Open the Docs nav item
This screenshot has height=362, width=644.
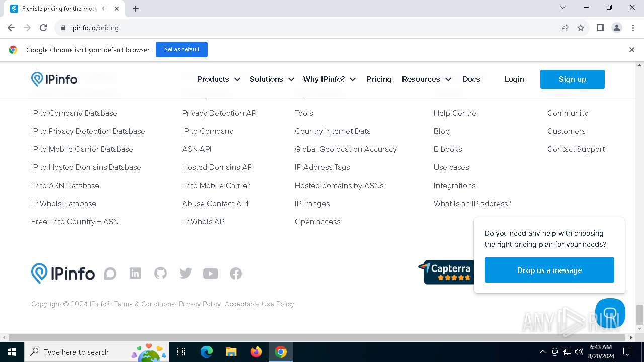[471, 79]
